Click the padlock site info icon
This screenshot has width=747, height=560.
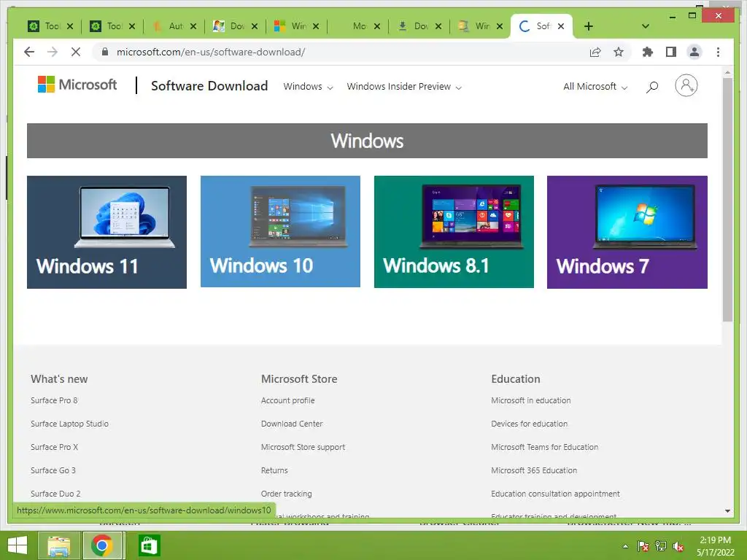point(105,52)
